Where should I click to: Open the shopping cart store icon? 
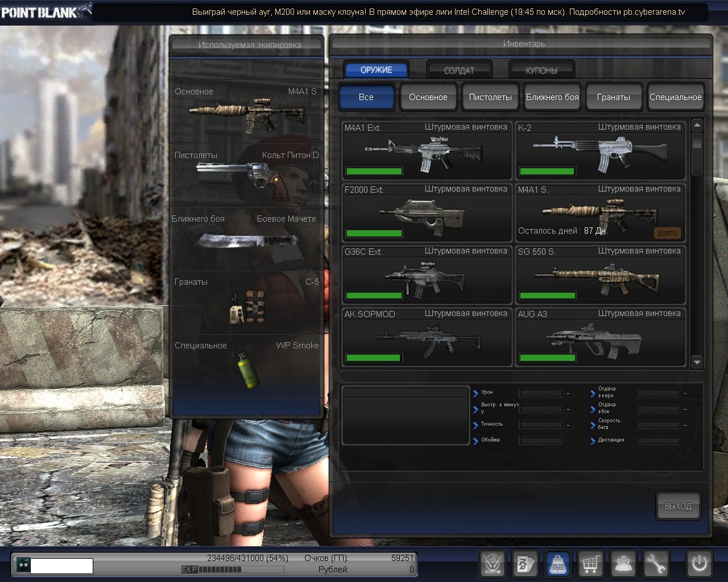click(590, 564)
